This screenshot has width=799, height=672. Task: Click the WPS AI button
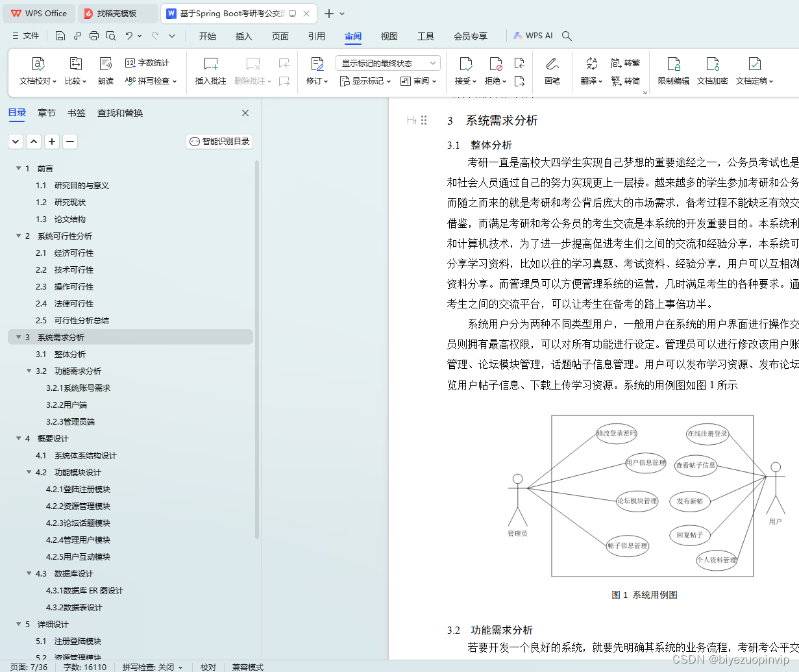533,36
